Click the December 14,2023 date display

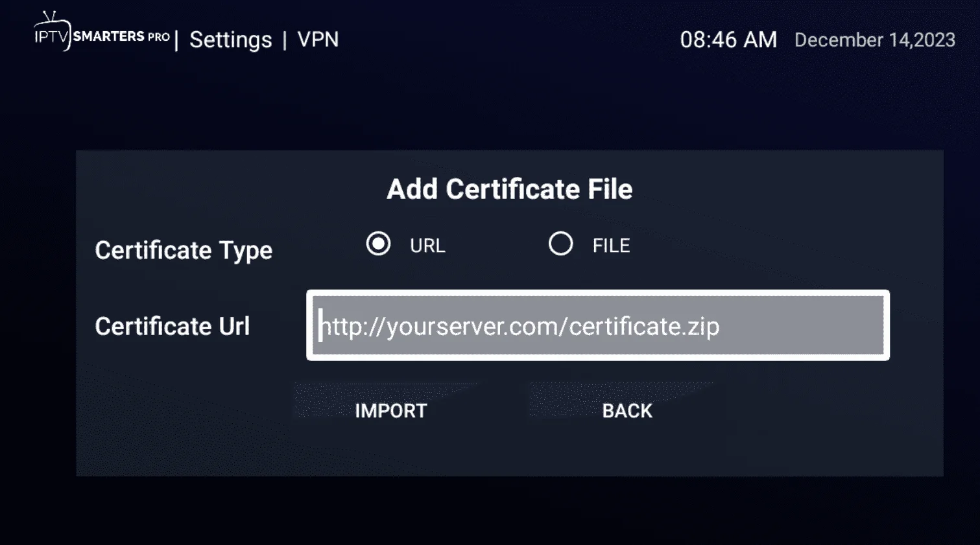875,40
